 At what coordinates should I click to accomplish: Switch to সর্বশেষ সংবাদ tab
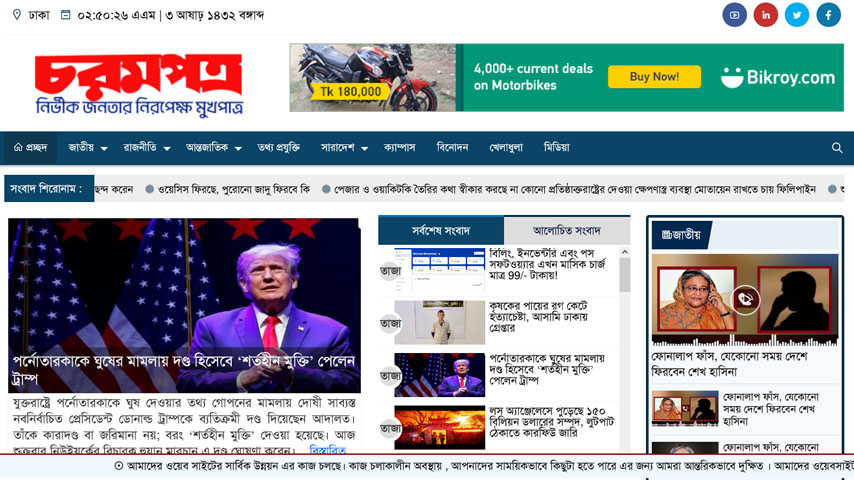(x=441, y=230)
